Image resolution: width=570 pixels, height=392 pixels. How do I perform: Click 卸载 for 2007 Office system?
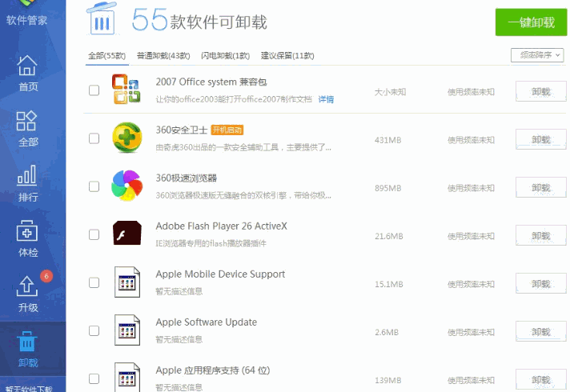[x=541, y=91]
